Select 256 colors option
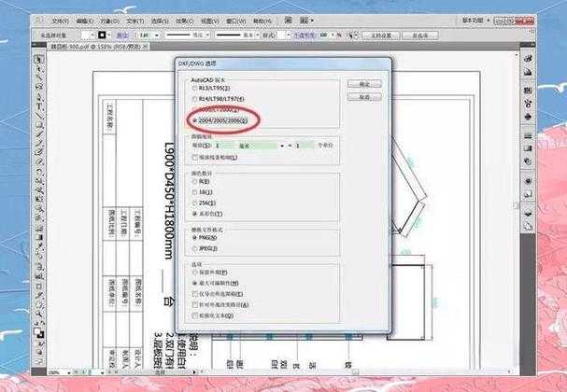This screenshot has width=567, height=392. point(194,203)
